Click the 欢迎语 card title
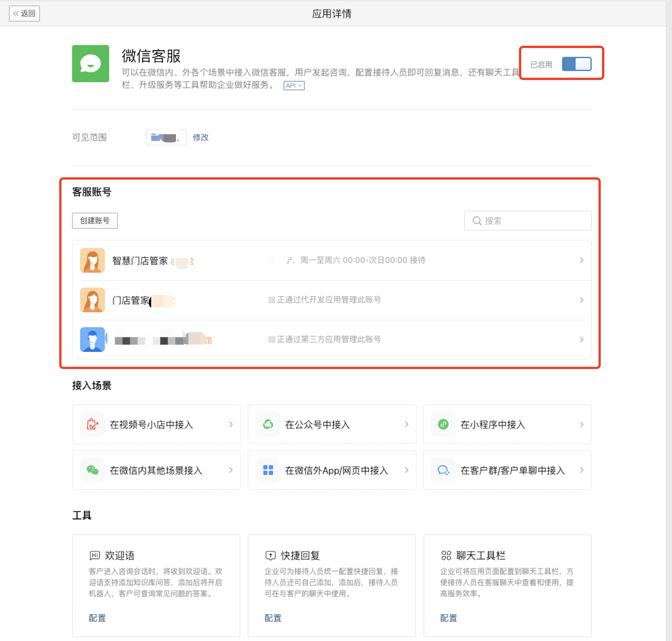 pyautogui.click(x=119, y=555)
